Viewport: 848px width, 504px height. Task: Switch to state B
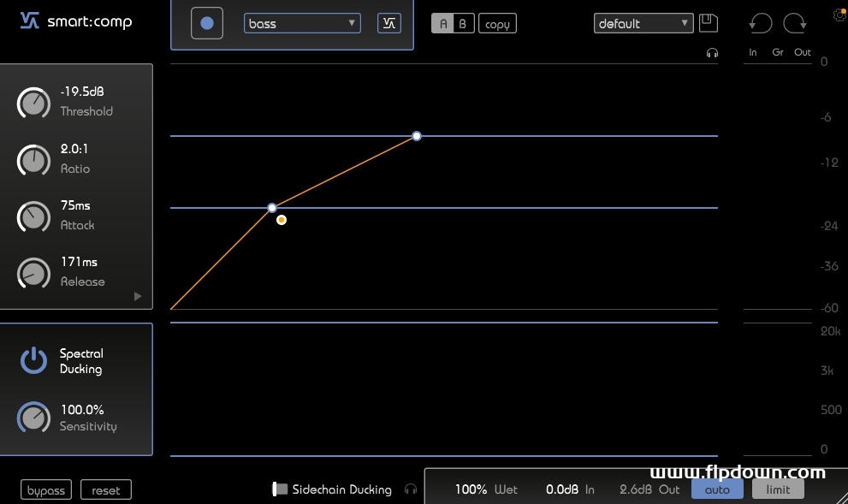click(x=463, y=24)
